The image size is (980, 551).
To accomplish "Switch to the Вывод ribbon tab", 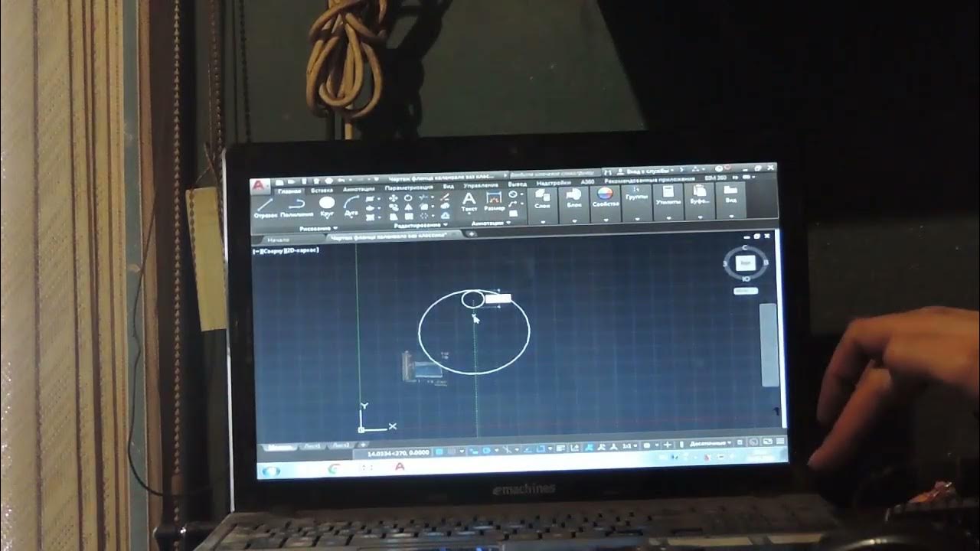I will click(x=517, y=184).
